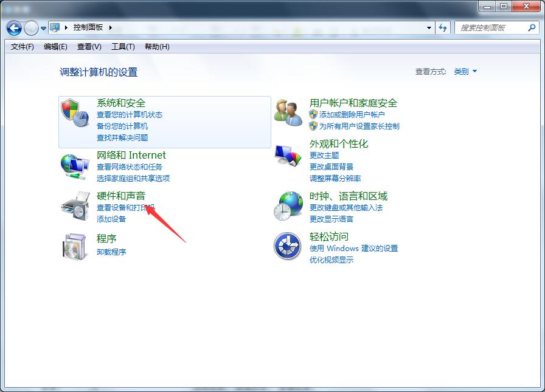The height and width of the screenshot is (392, 545).
Task: Open 优化视频显示 link
Action: 332,260
